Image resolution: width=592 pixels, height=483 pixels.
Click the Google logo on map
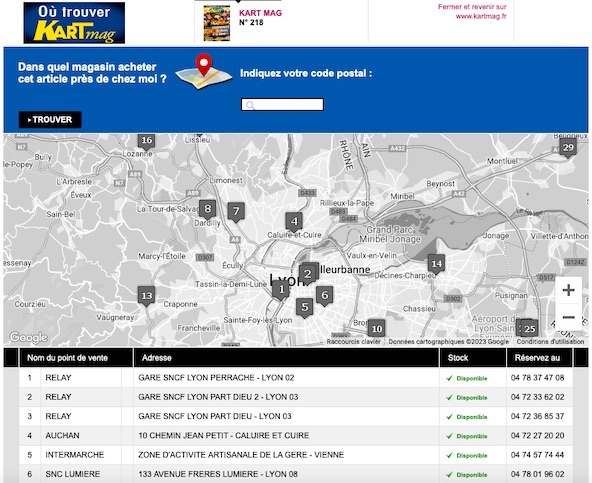coord(29,337)
